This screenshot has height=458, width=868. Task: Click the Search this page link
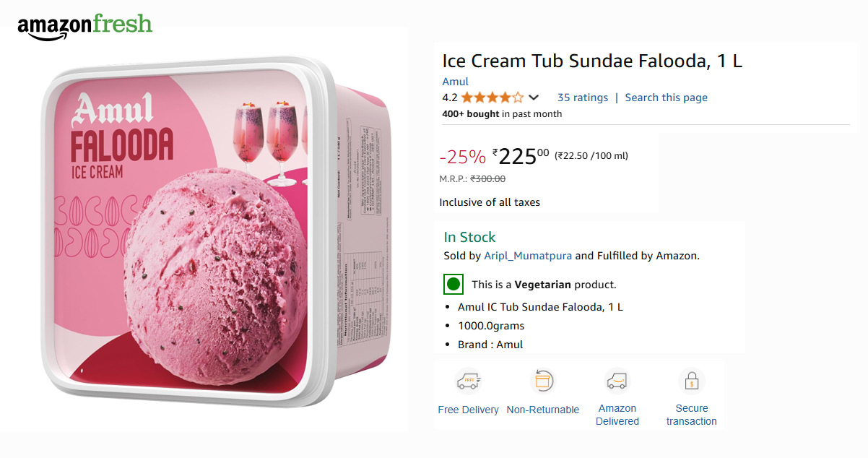coord(666,98)
